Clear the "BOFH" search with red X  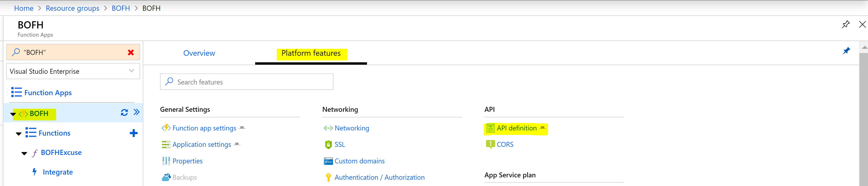point(131,52)
